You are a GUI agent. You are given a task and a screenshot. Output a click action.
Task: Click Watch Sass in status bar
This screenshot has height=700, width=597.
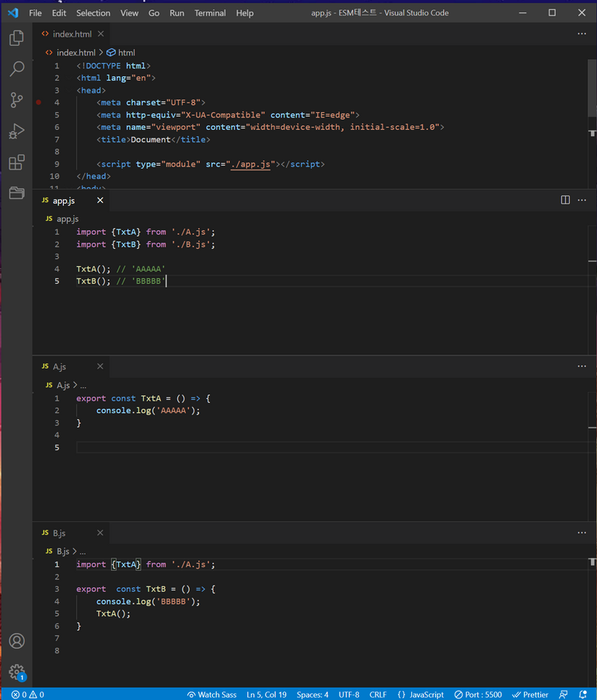(x=211, y=695)
